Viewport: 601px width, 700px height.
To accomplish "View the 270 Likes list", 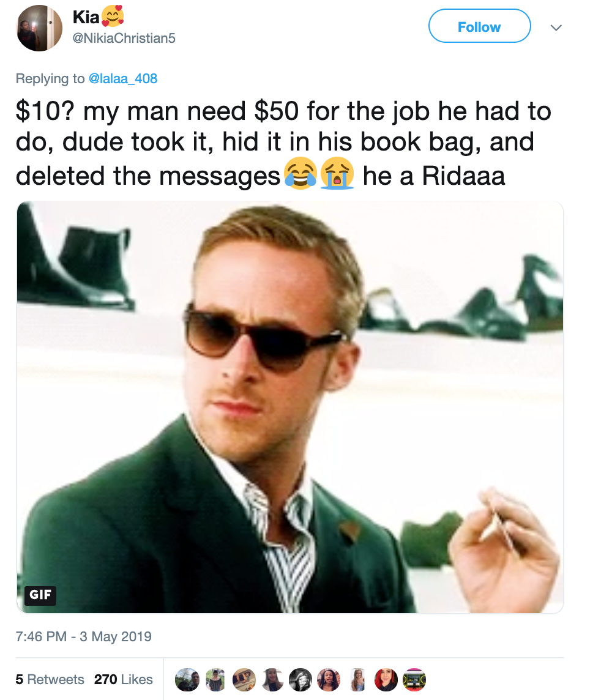I will (123, 679).
